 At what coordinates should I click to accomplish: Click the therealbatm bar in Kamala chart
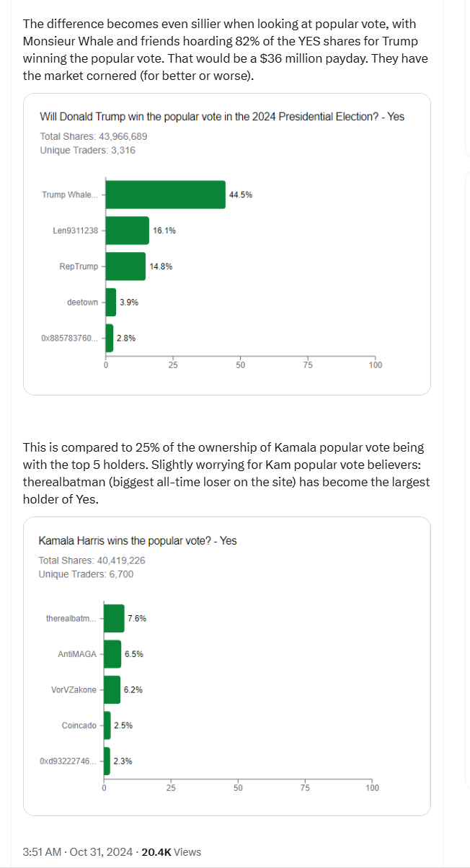[114, 618]
